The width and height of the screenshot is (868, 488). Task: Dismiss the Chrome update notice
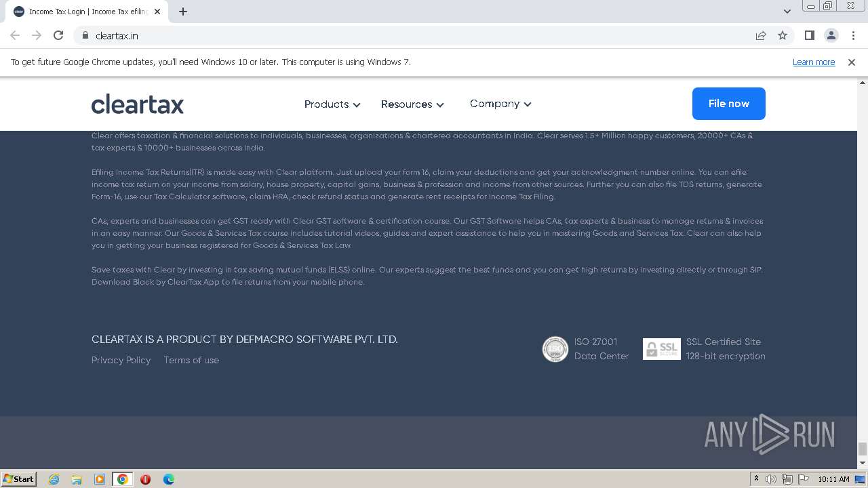(852, 62)
